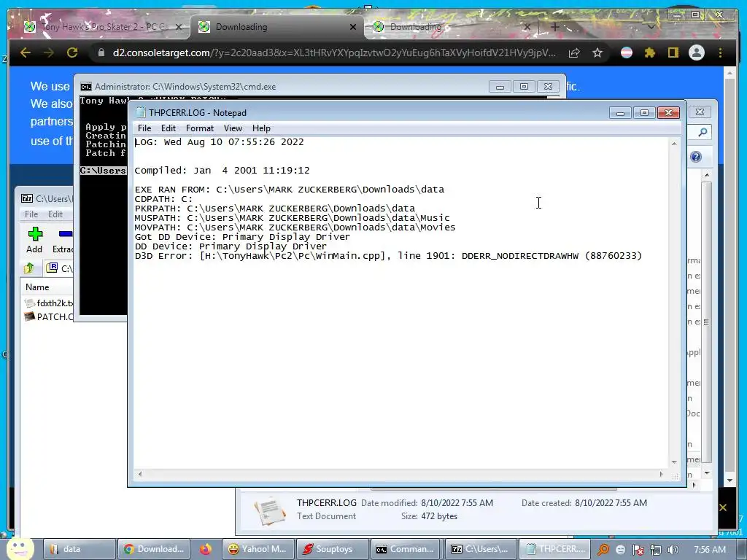The width and height of the screenshot is (747, 560).
Task: Open a new Chrome tab
Action: (555, 27)
